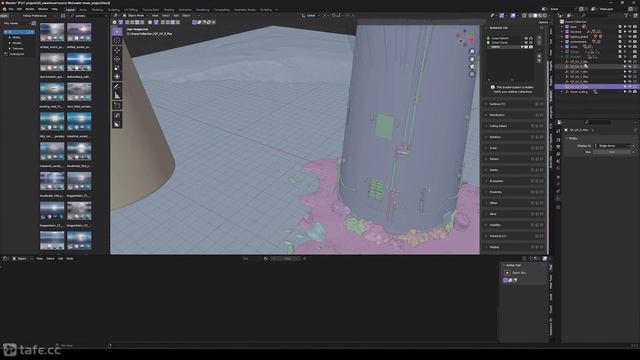Click the pan hand viewport gizmo
640x360 pixels.
tap(472, 59)
